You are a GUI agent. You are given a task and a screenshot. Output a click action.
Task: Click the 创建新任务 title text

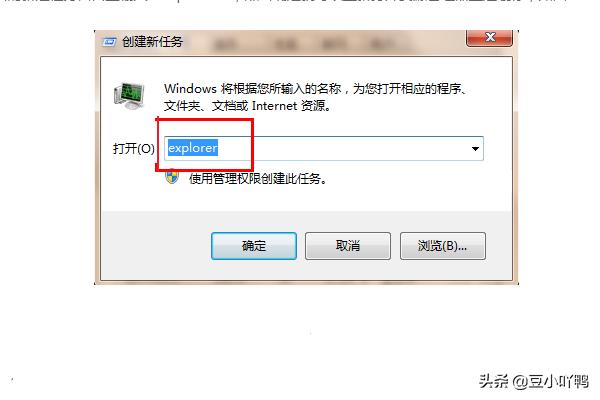(x=152, y=41)
